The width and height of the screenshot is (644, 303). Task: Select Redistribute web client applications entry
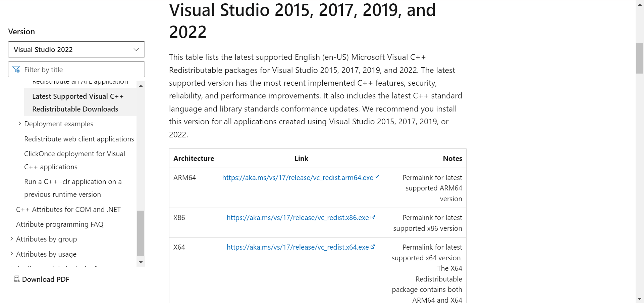(x=79, y=139)
